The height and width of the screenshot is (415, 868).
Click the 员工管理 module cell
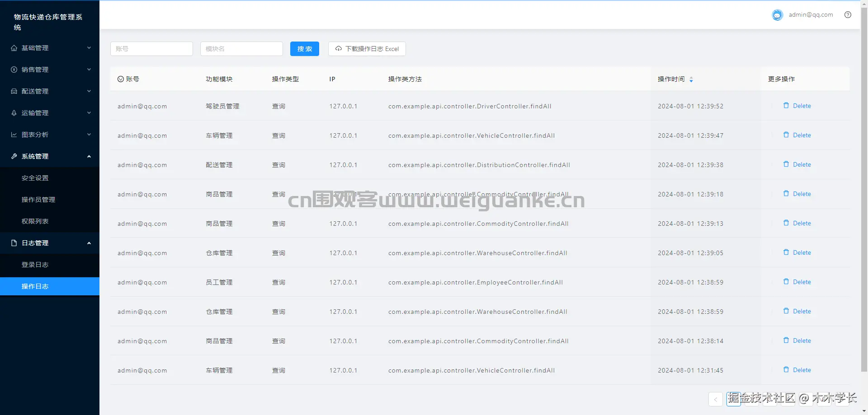(219, 282)
